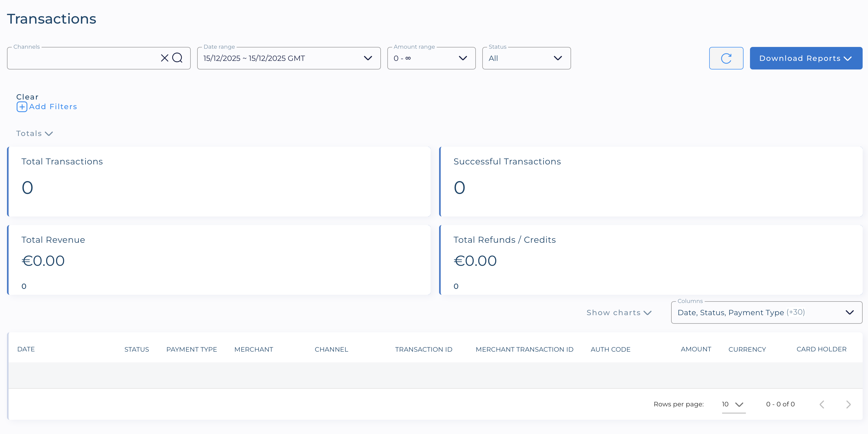This screenshot has height=434, width=868.
Task: Click the CURRENCY column header
Action: coord(747,350)
